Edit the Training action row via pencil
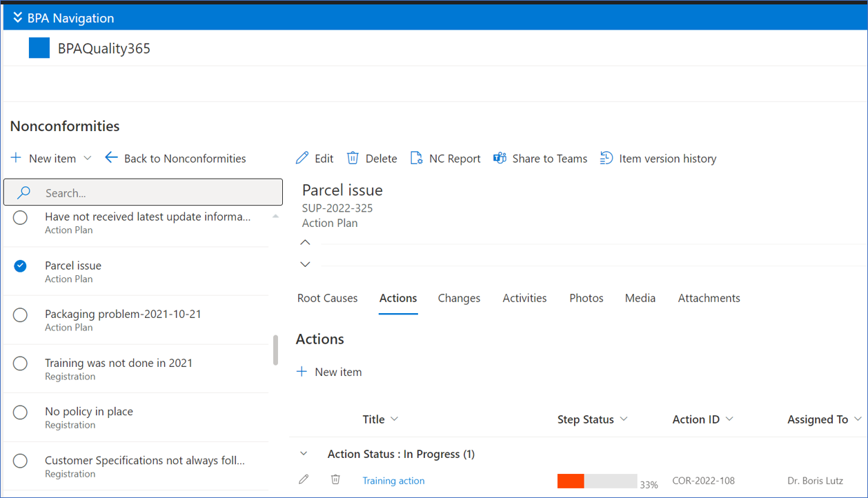This screenshot has height=498, width=868. (304, 479)
